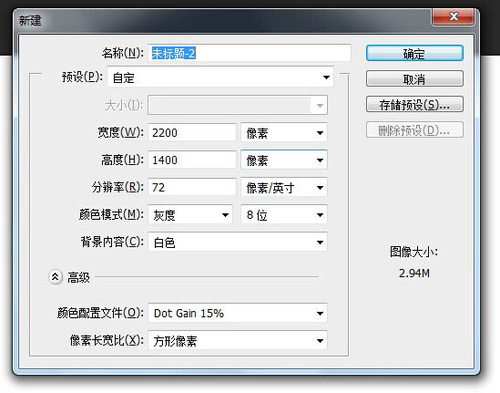The height and width of the screenshot is (393, 500).
Task: Click the dialog title bar labeled 新建
Action: point(223,21)
